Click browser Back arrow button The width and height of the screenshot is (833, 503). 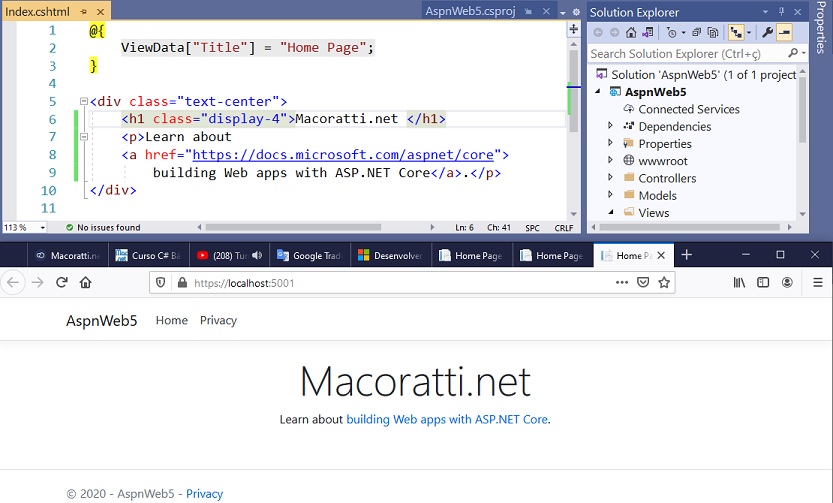(x=13, y=283)
